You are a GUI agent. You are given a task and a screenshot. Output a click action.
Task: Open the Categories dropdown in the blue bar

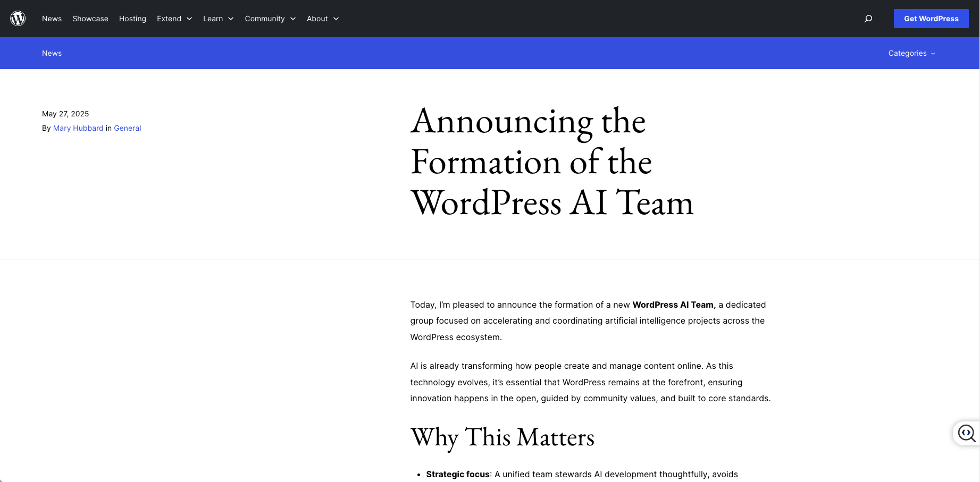click(x=911, y=53)
